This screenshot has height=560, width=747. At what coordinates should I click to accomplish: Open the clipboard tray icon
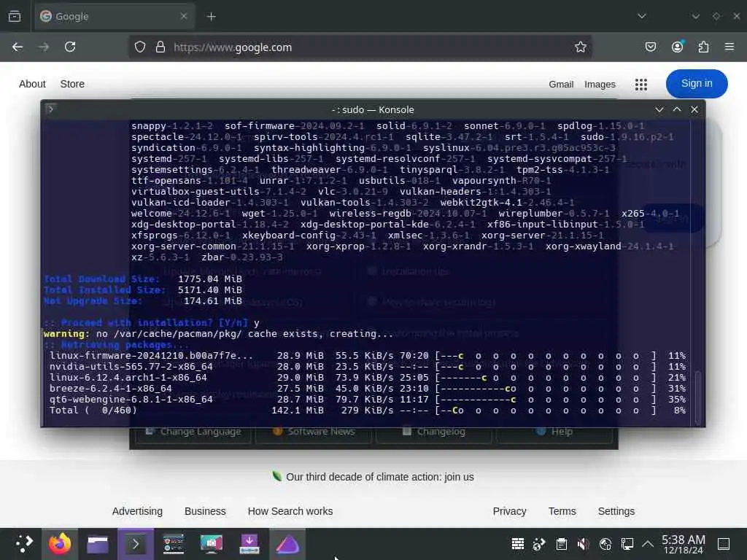tap(561, 543)
